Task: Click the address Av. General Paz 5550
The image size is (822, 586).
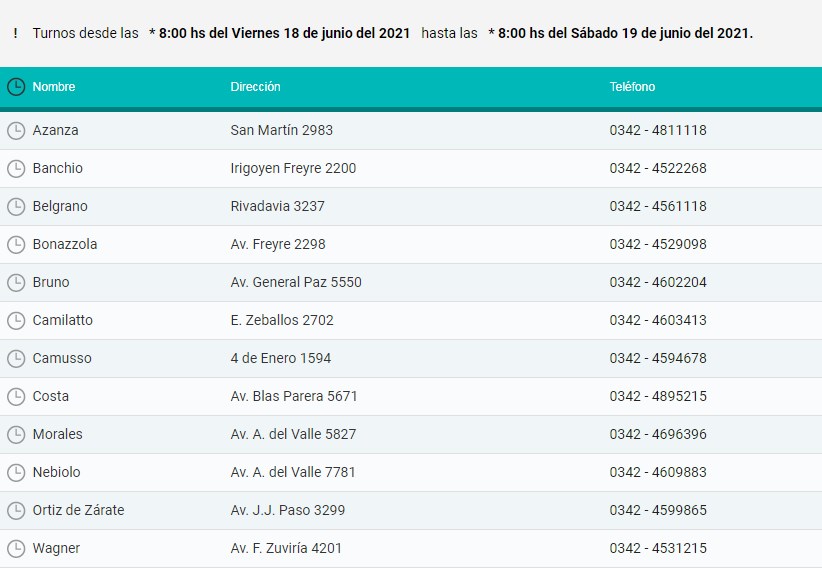Action: [x=295, y=282]
